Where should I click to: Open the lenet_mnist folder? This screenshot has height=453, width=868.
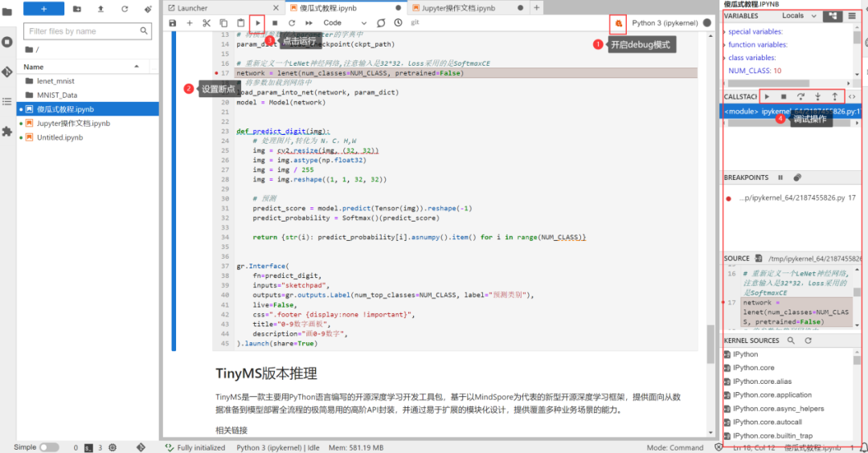pos(55,81)
